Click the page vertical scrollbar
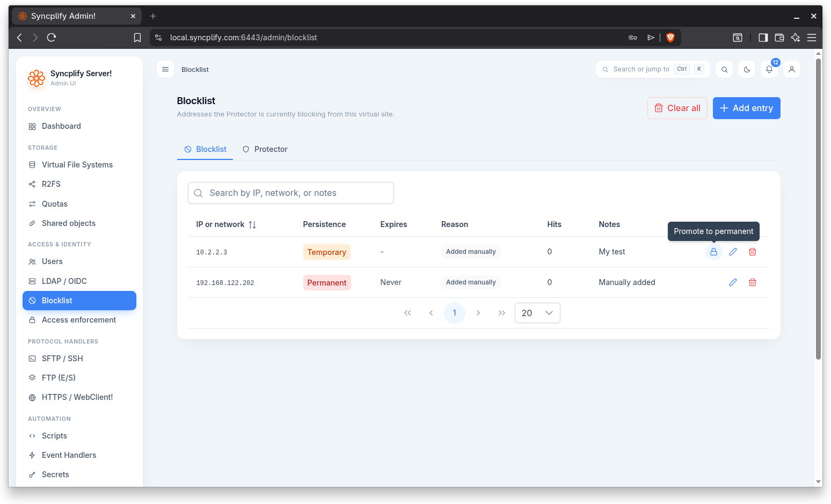 click(x=819, y=209)
